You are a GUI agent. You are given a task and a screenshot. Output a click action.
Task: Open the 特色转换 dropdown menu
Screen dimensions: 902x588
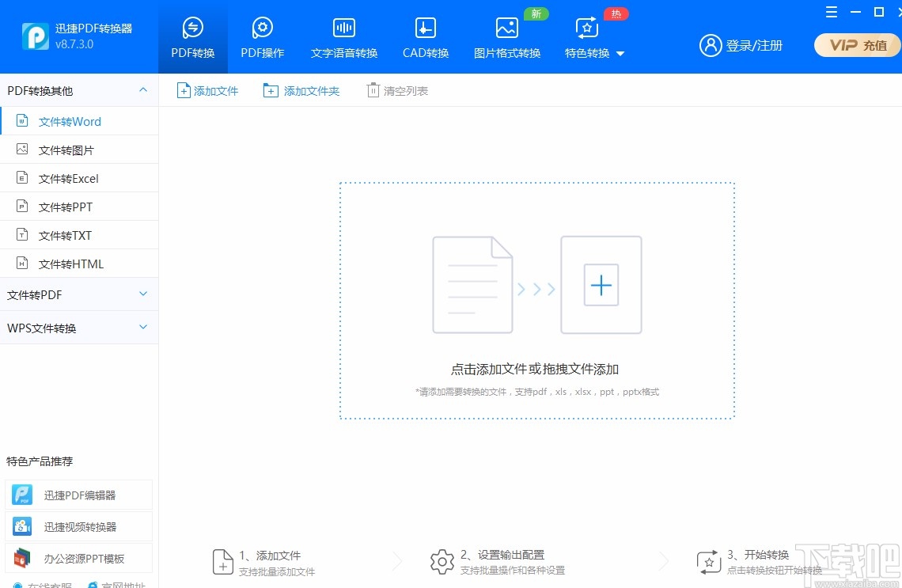593,36
